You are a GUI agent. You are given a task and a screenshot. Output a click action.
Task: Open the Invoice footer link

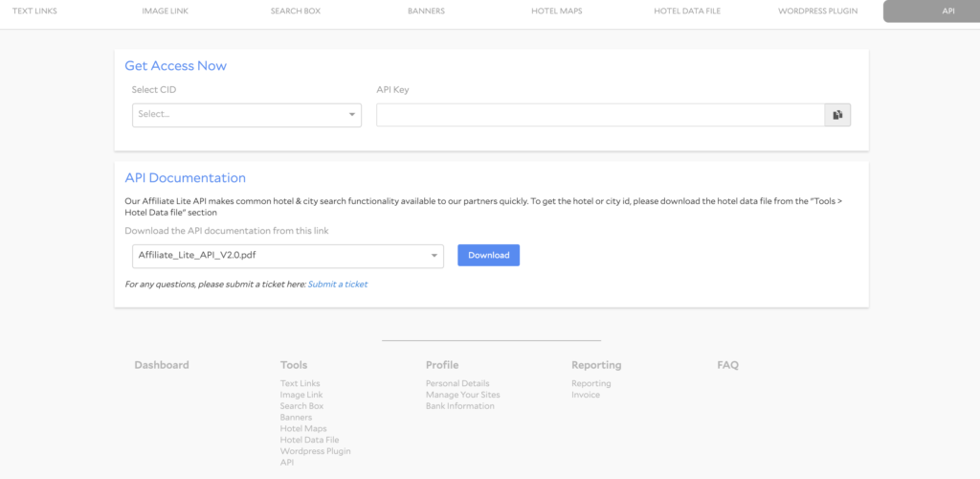point(586,395)
